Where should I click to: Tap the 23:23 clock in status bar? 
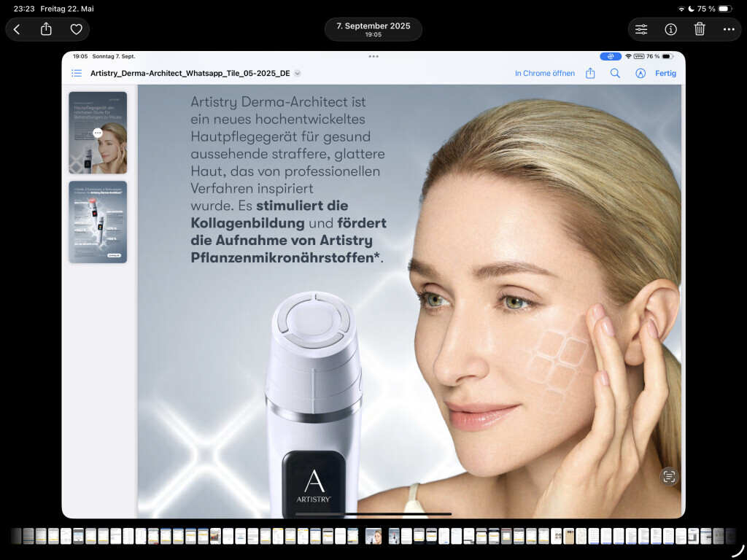click(24, 9)
